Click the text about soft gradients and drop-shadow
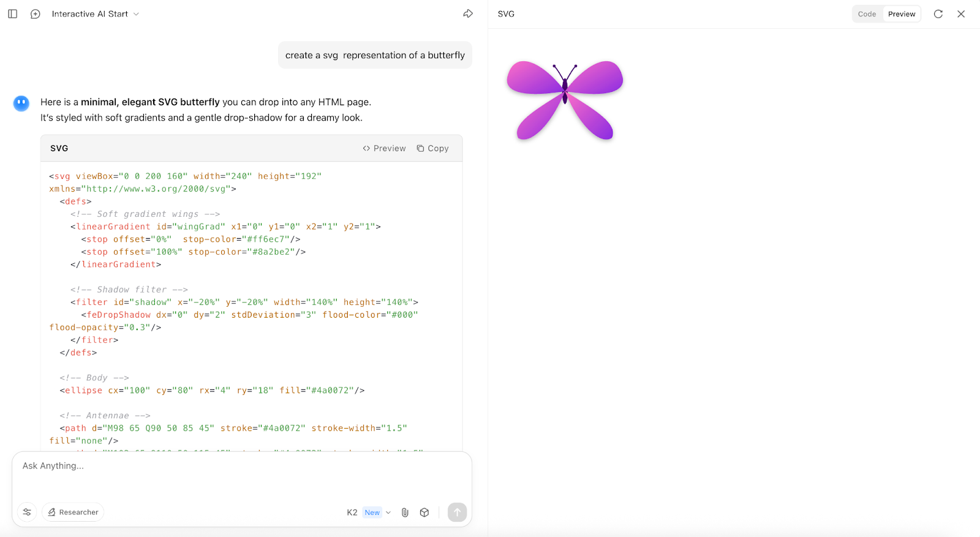980x537 pixels. tap(202, 118)
